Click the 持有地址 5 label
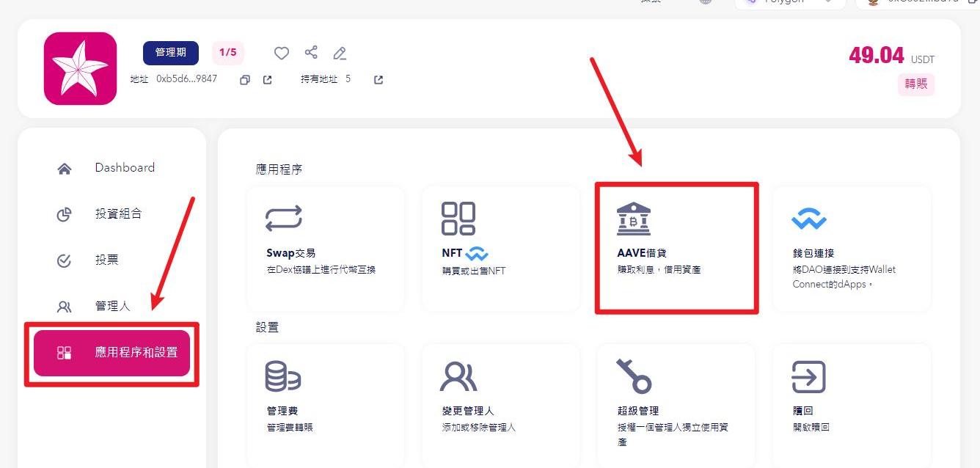The image size is (980, 468). pos(326,79)
